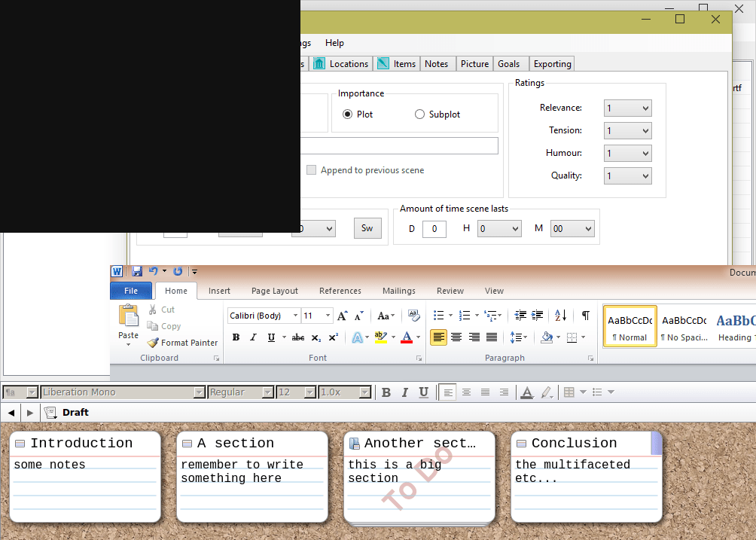Open the Locations tab in yWriter
This screenshot has height=540, width=756.
pos(341,64)
